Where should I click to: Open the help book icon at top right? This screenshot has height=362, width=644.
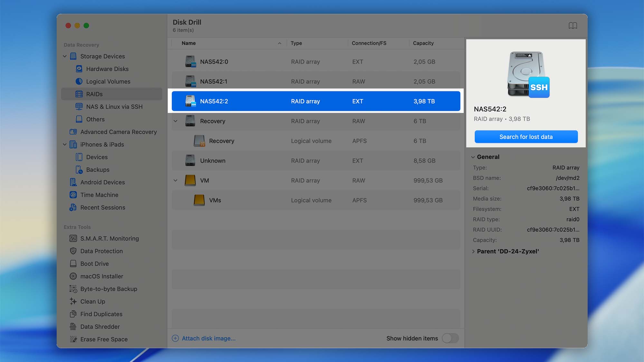(x=573, y=25)
